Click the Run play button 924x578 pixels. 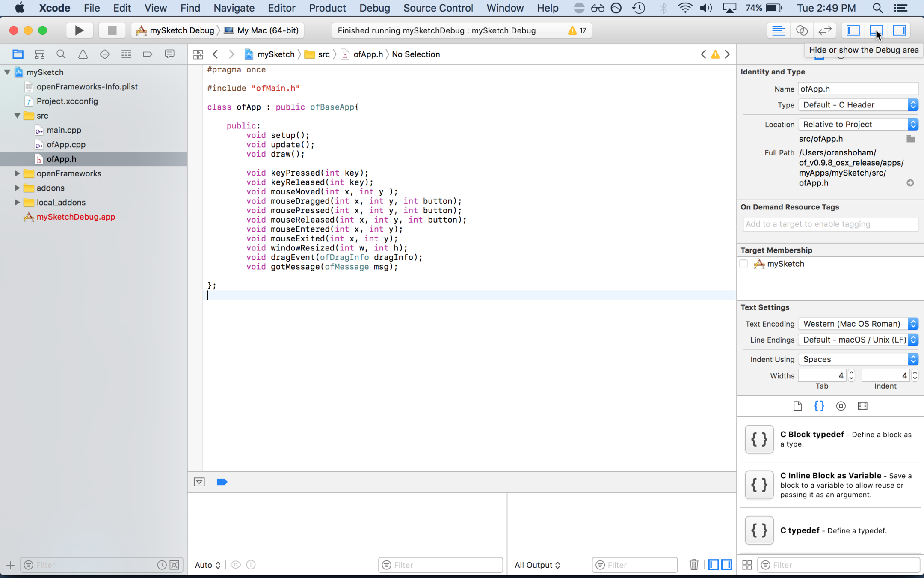[79, 30]
